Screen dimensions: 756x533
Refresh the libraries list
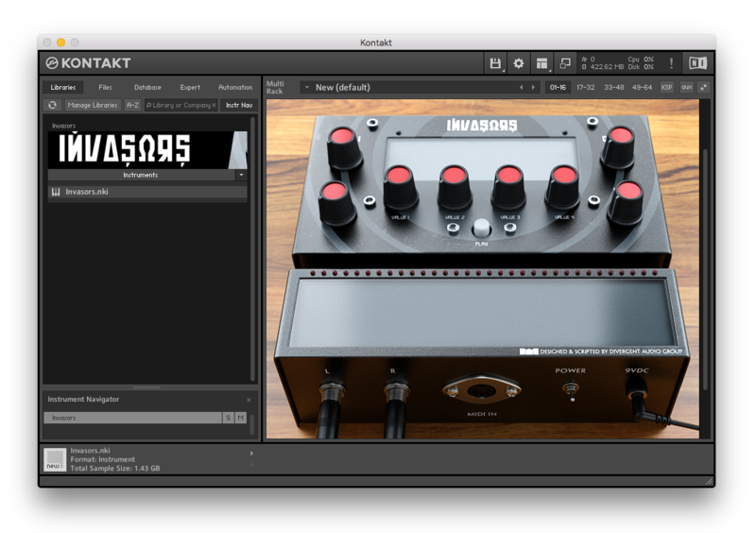coord(53,105)
